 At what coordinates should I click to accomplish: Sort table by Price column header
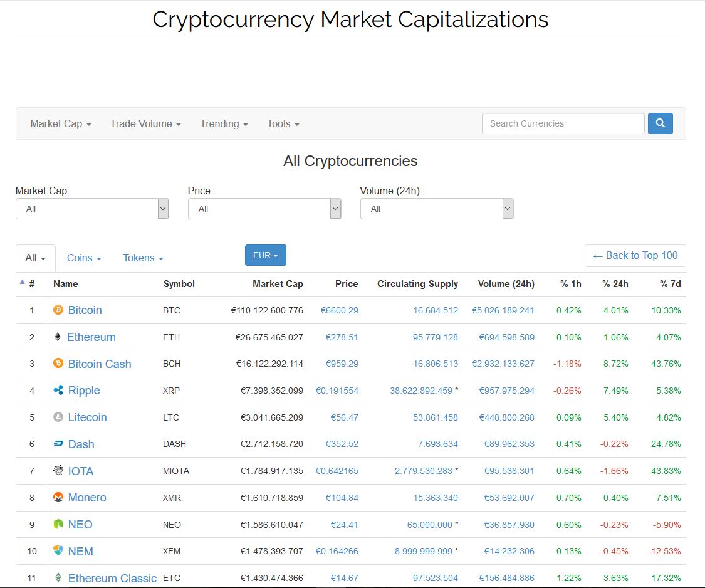[346, 284]
